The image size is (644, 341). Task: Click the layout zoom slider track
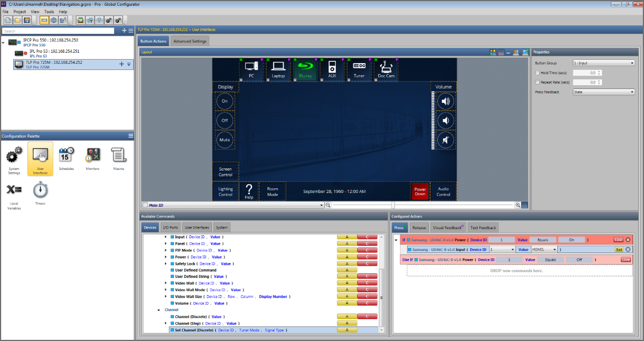click(x=423, y=205)
